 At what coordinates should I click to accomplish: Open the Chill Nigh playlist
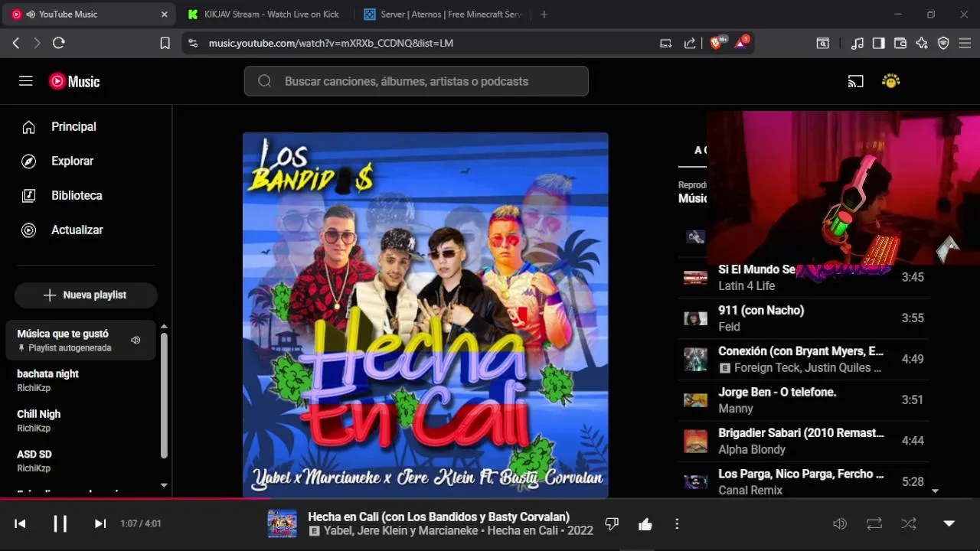tap(81, 420)
